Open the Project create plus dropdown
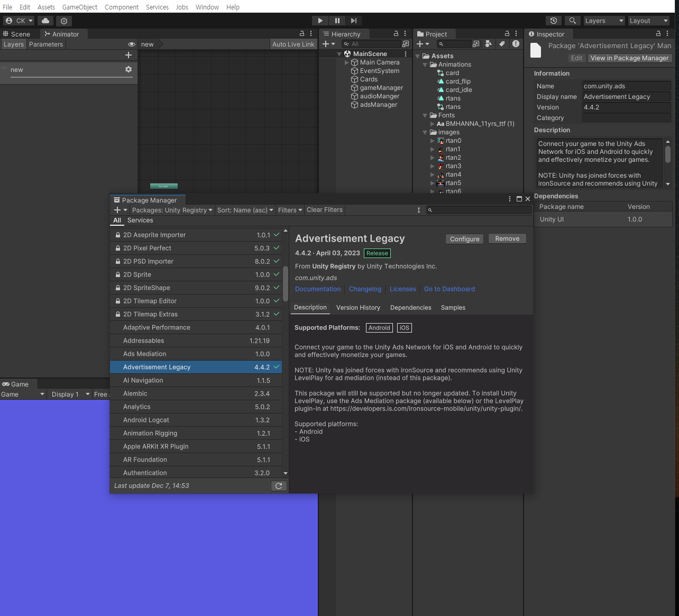679x616 pixels. coord(423,44)
